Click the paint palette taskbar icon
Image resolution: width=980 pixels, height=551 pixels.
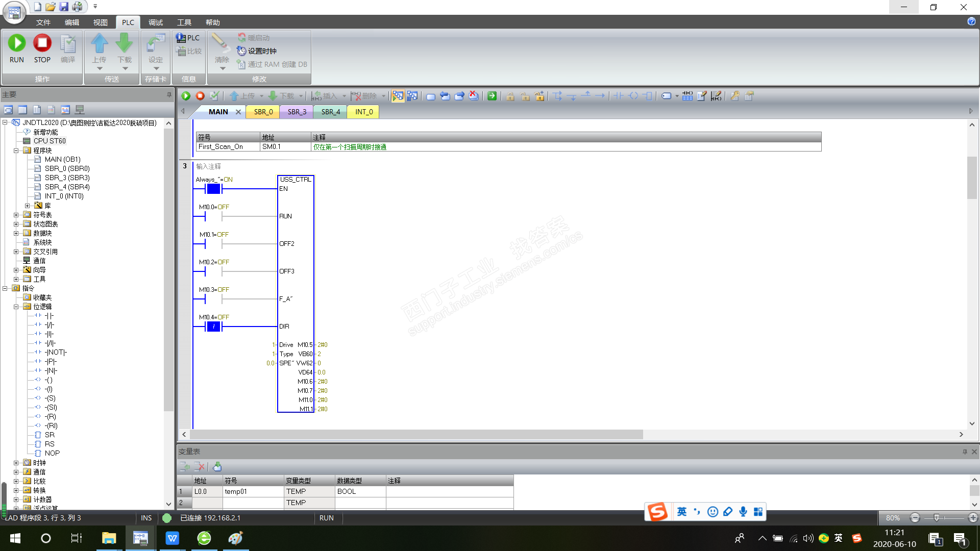(x=235, y=538)
